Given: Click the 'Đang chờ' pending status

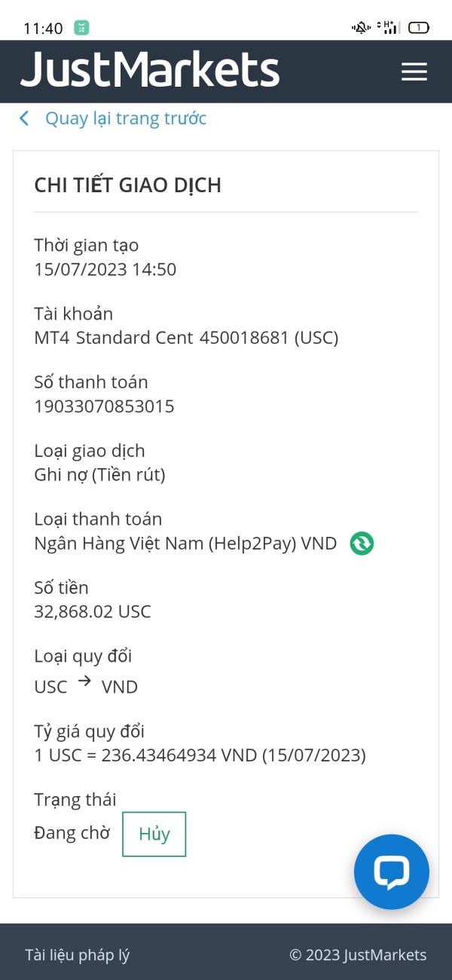Looking at the screenshot, I should click(72, 833).
